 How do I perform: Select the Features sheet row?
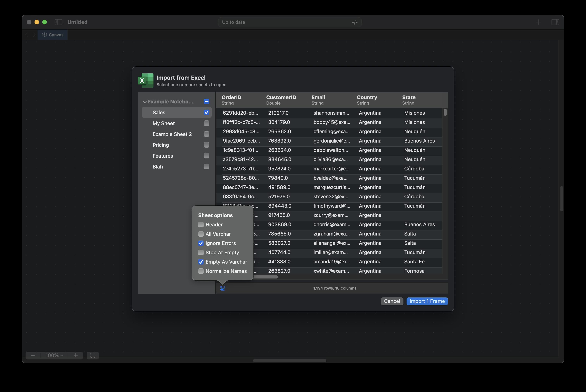(x=177, y=156)
